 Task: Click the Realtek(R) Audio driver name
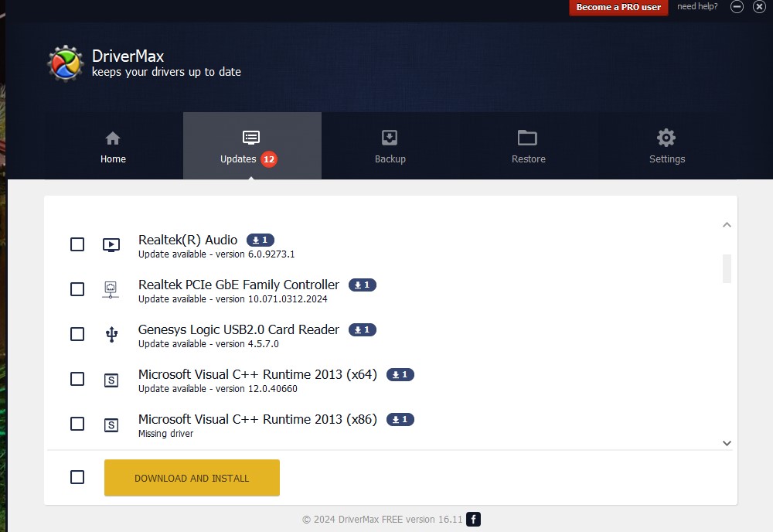coord(188,240)
